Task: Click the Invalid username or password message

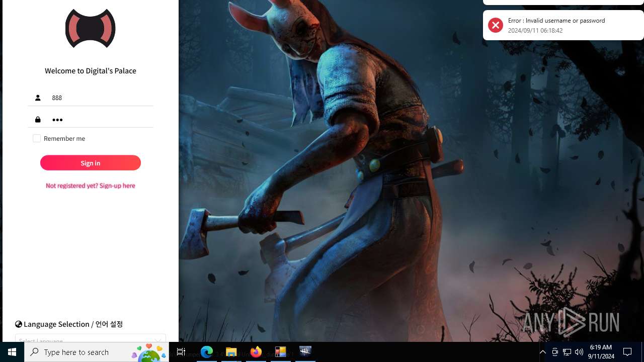Action: click(556, 21)
